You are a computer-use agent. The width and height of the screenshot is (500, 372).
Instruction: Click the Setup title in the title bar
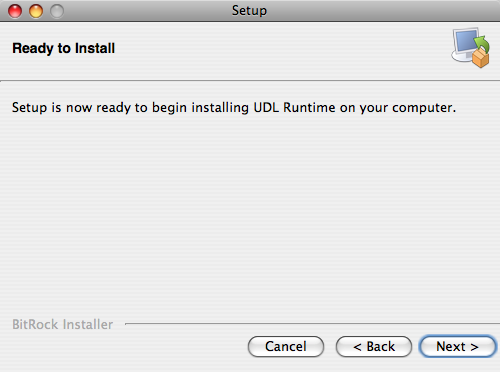click(249, 10)
